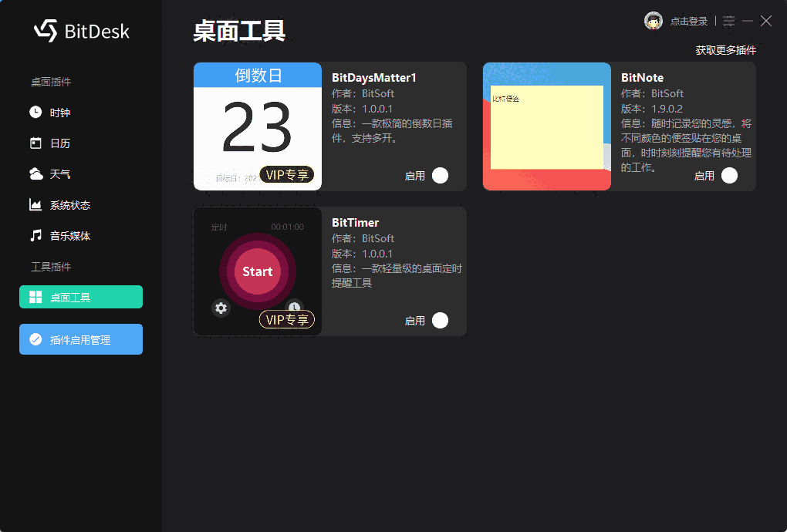Click 点击登录 to sign in

pos(691,21)
